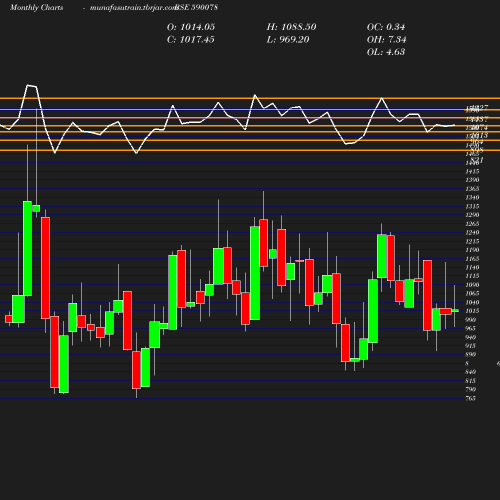Click the 790 price axis label
This screenshot has width=500, height=500.
tap(471, 390)
